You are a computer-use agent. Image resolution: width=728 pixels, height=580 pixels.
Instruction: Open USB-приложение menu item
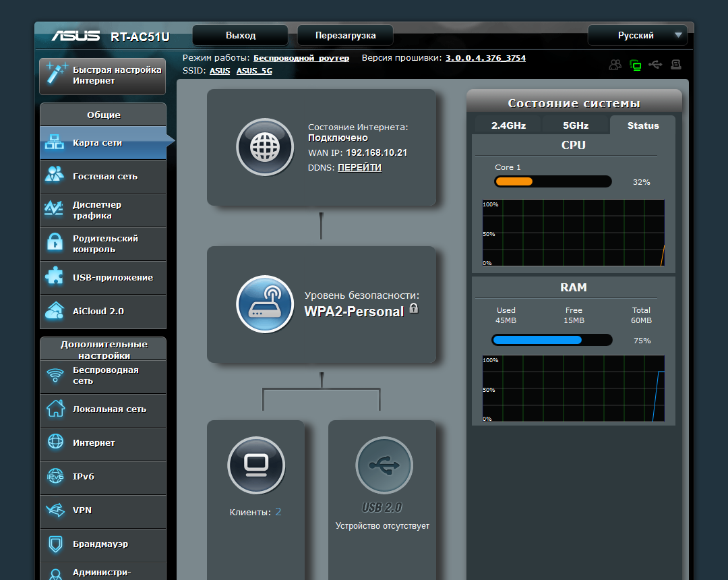coord(103,278)
